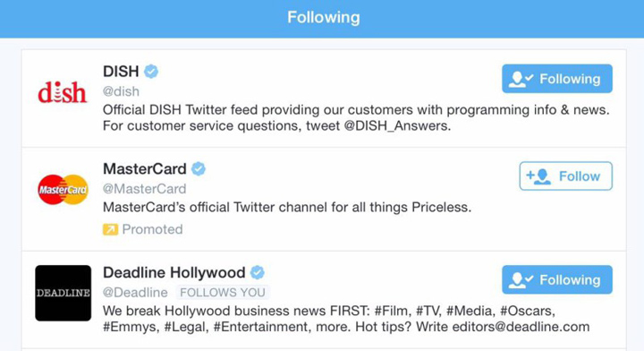Click the Promoted label text
Screen dimensions: 644x351
click(152, 229)
